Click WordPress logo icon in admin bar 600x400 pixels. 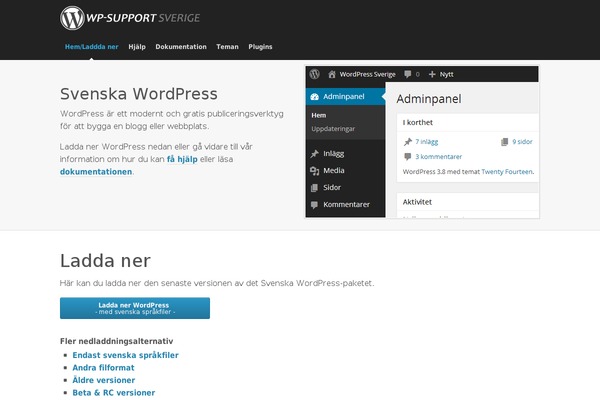(x=315, y=74)
